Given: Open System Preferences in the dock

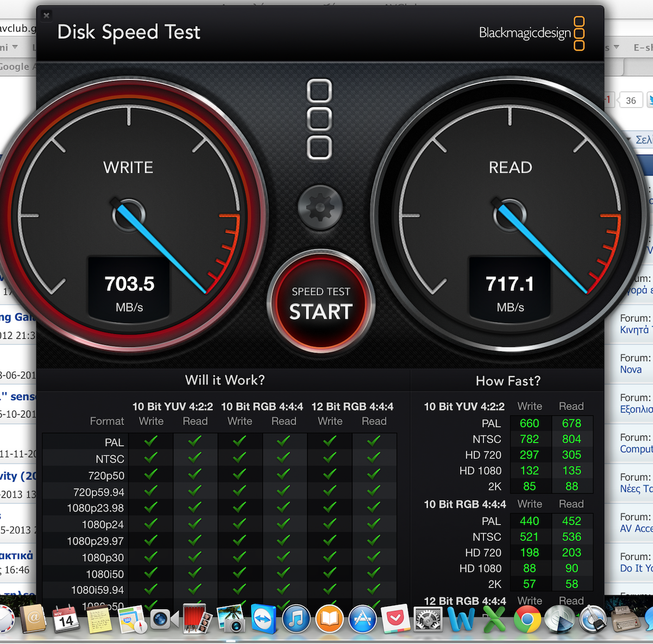Looking at the screenshot, I should [428, 620].
